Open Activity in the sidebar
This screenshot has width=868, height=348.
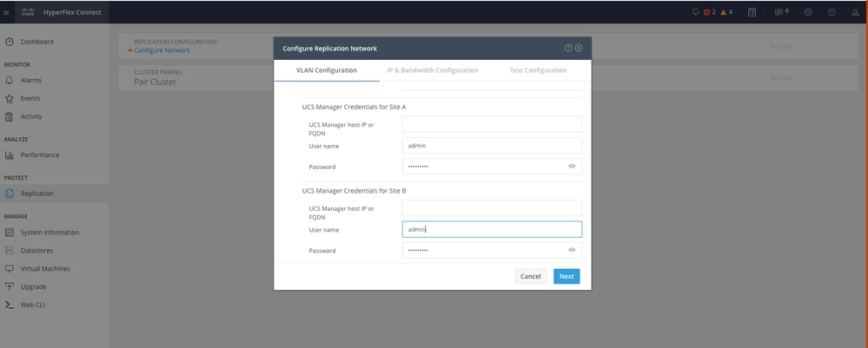coord(31,117)
